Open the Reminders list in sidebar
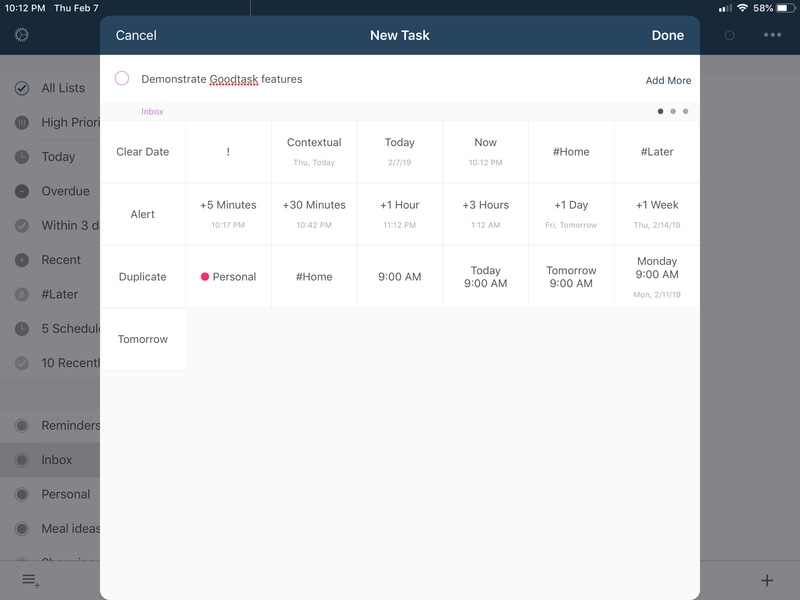This screenshot has width=800, height=600. click(60, 425)
